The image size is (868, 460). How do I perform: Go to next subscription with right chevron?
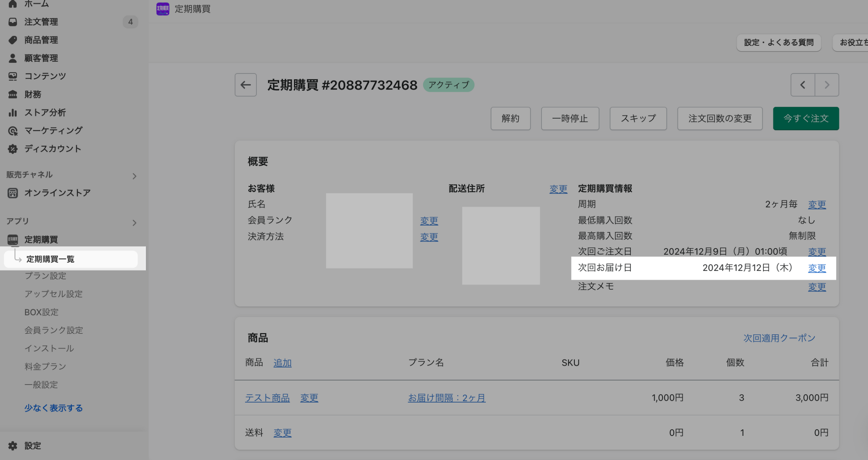click(827, 85)
